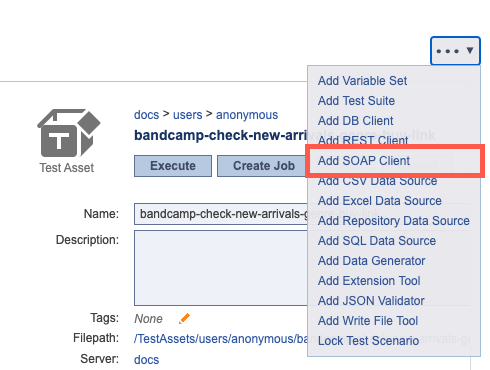Click the Create Job button
The height and width of the screenshot is (370, 490).
[x=262, y=166]
